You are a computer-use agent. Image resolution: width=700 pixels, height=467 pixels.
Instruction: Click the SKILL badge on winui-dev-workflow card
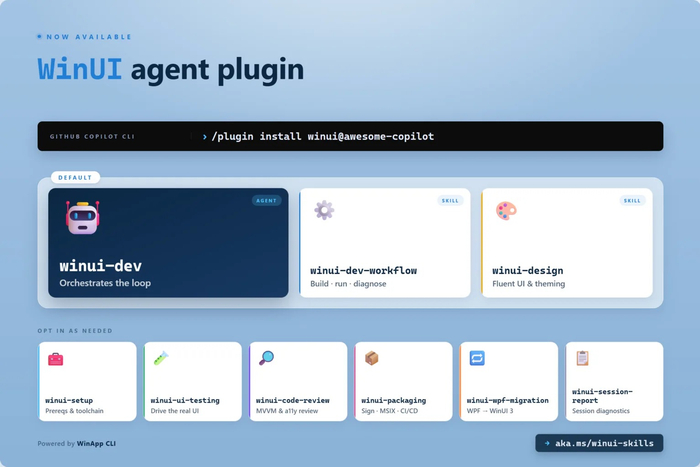pos(450,200)
